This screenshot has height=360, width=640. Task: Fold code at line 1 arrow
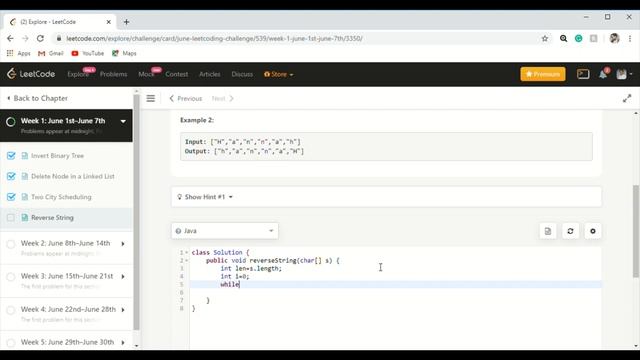187,253
